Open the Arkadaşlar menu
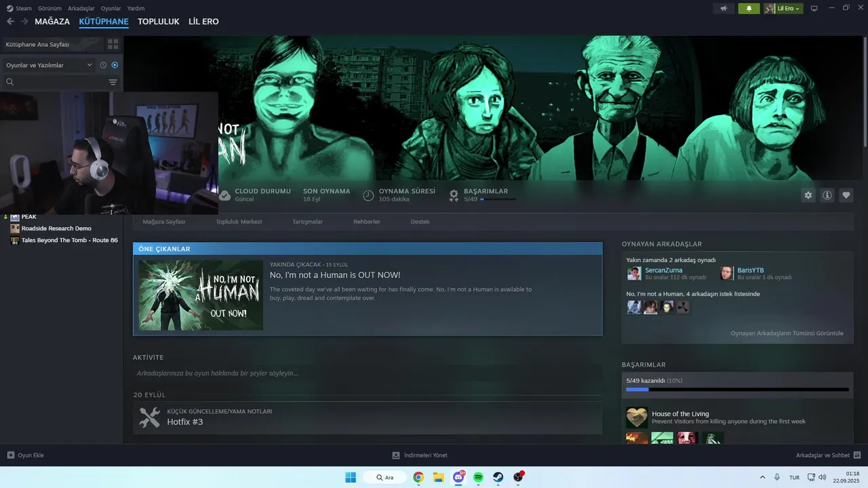This screenshot has height=488, width=868. tap(81, 8)
